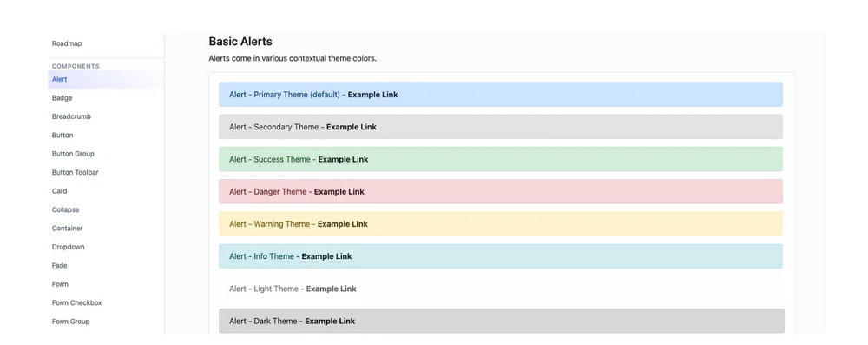Click Example Link in Dark alert
The image size is (868, 345).
point(330,322)
